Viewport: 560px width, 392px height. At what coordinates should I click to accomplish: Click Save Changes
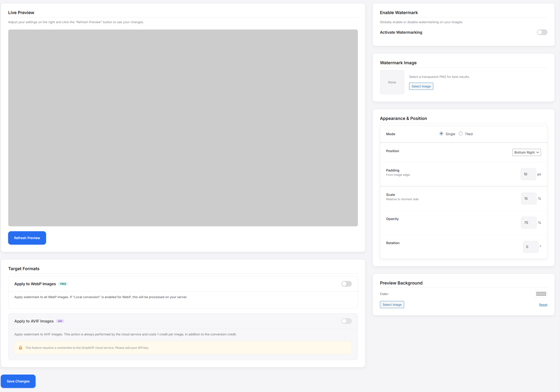[18, 381]
